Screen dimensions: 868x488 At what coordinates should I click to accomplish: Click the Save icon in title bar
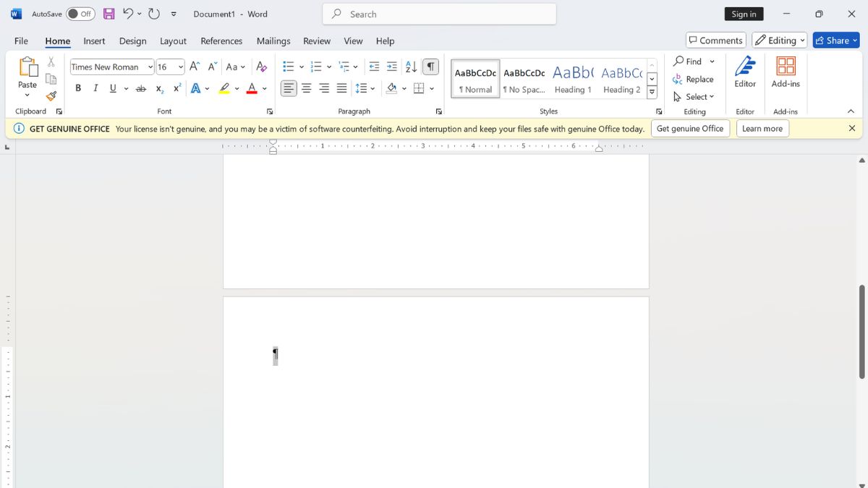click(109, 14)
